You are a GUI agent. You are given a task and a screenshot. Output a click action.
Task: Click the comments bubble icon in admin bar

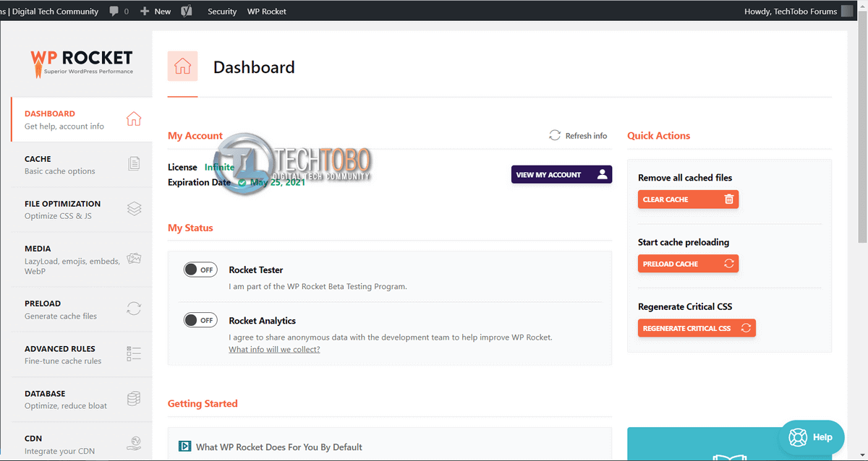tap(114, 11)
